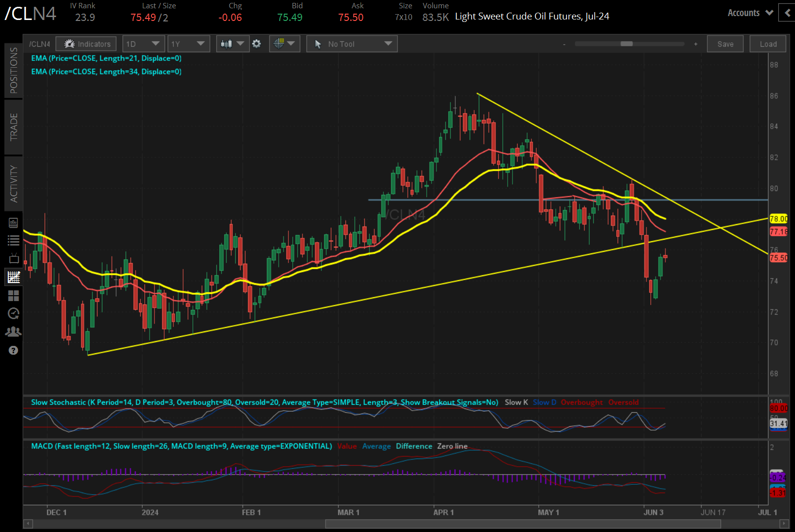Click the Zero line legend label
The image size is (795, 532).
click(x=452, y=446)
